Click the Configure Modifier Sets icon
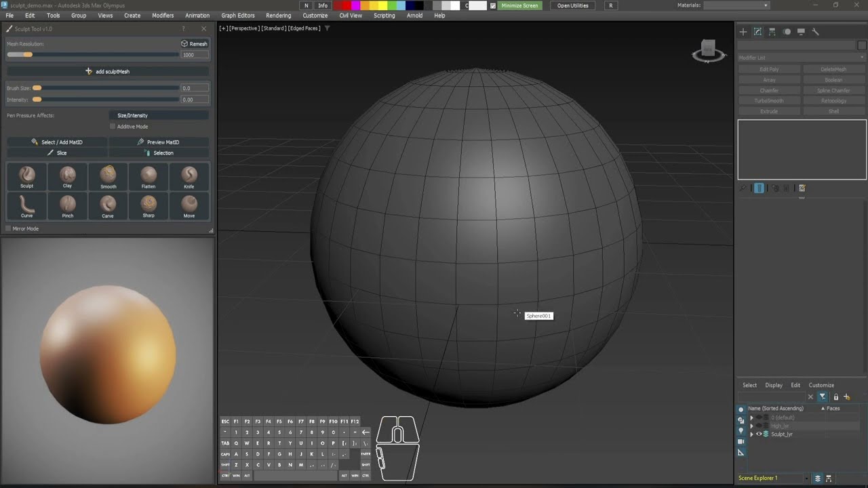 pos(802,188)
